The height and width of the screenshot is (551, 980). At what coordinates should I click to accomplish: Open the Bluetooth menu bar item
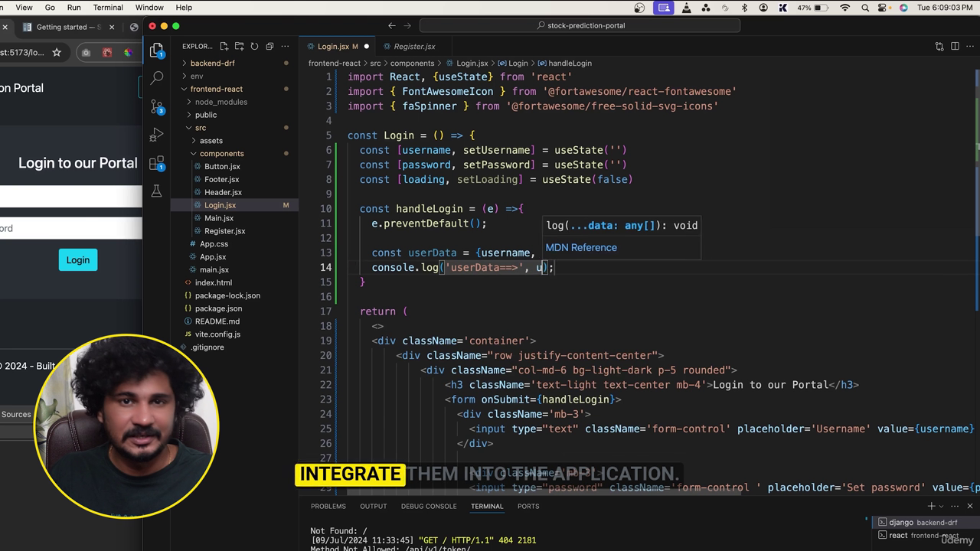click(x=744, y=8)
